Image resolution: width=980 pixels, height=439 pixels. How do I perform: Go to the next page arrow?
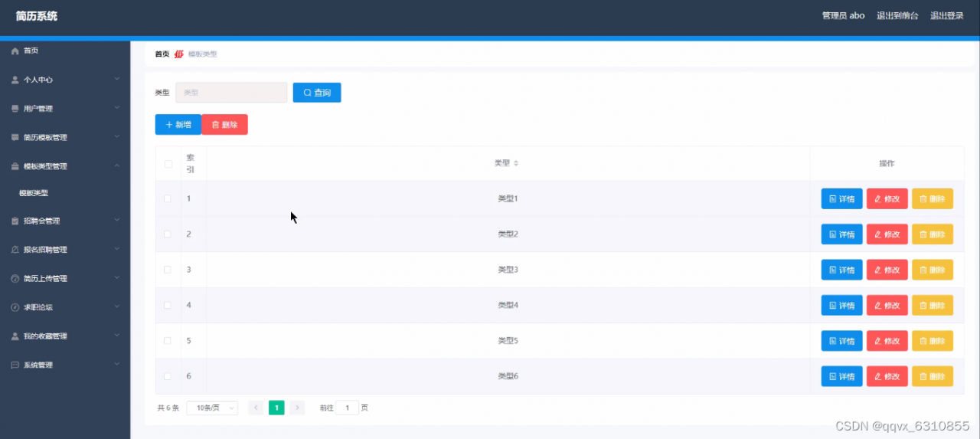click(298, 408)
